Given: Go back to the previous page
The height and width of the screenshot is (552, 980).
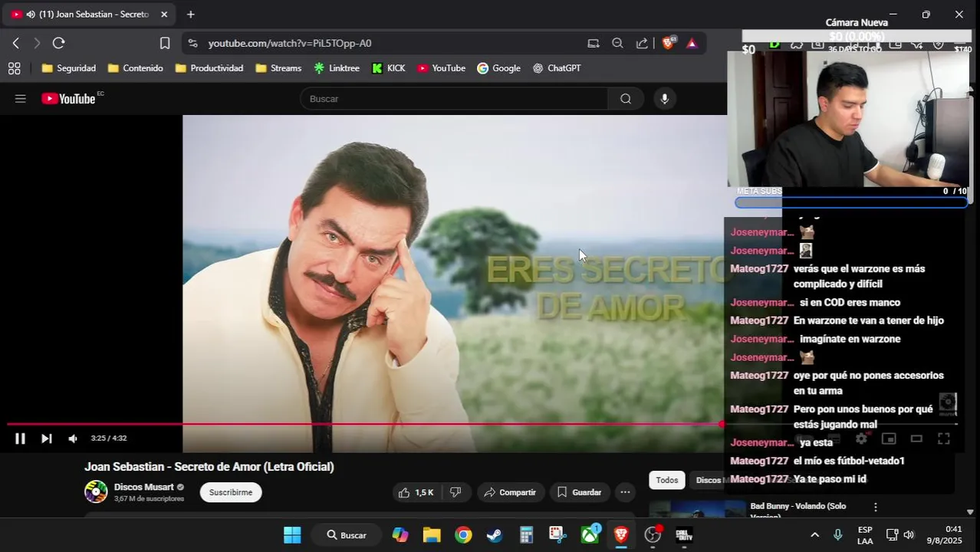Looking at the screenshot, I should (16, 43).
